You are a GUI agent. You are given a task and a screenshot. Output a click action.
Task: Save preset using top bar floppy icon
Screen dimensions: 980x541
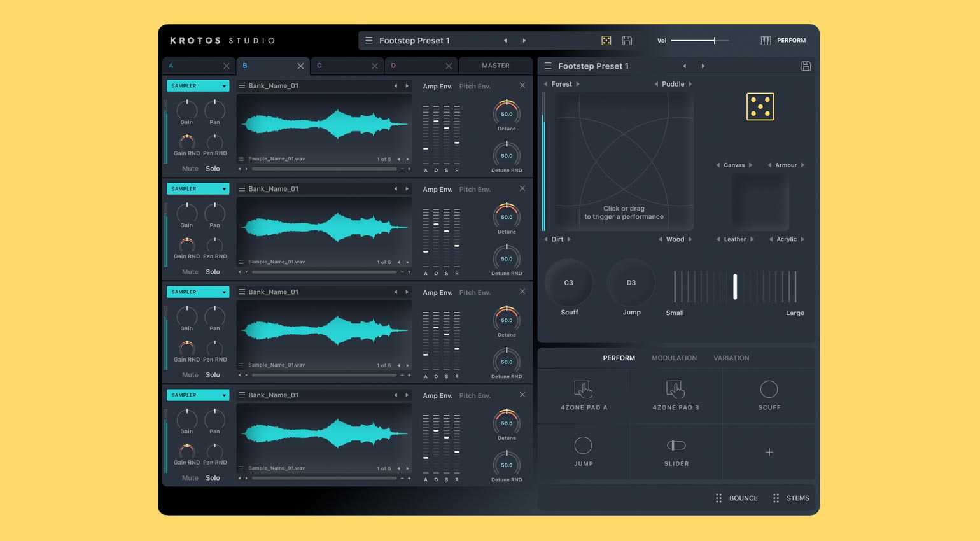coord(627,41)
